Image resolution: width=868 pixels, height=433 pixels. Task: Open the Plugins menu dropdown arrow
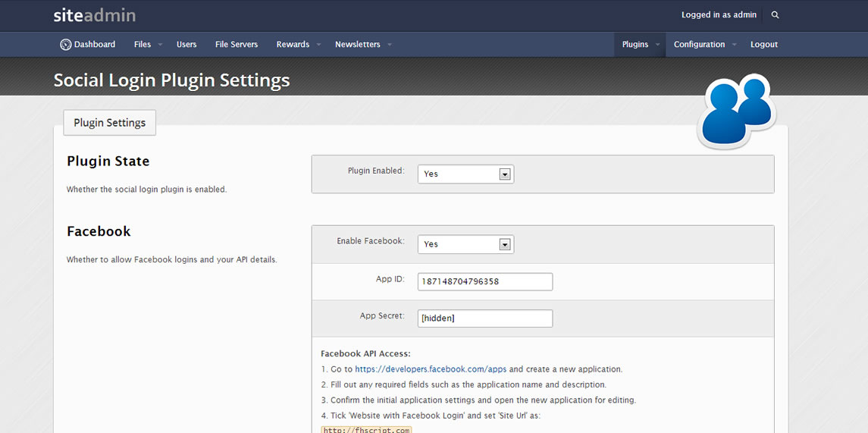coord(657,44)
